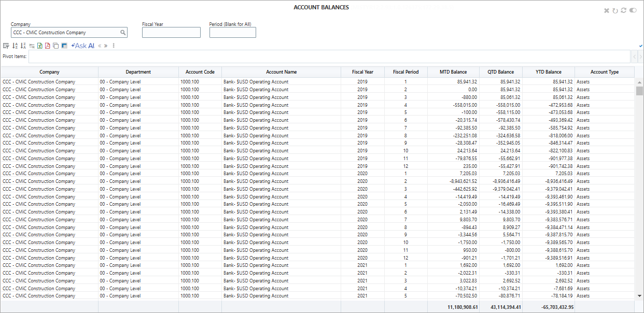Click the scrollbar up arrow

coord(639,82)
